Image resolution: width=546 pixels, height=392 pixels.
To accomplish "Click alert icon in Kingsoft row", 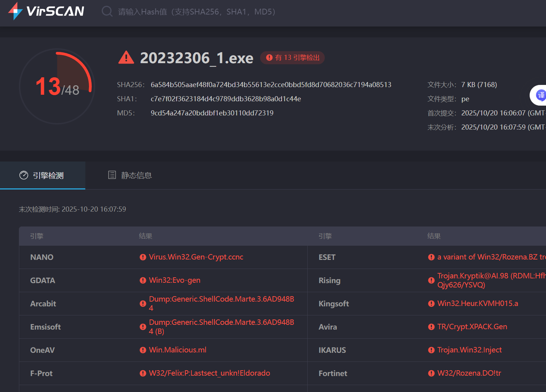I will tap(431, 304).
